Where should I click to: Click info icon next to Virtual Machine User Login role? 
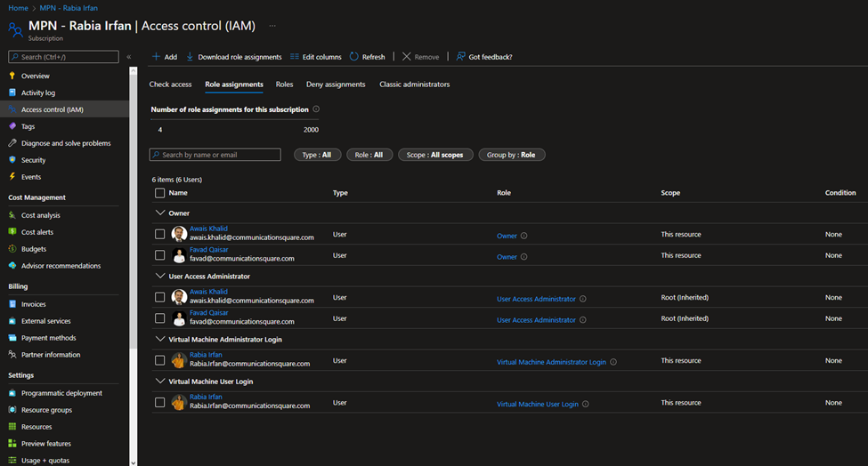pos(585,404)
